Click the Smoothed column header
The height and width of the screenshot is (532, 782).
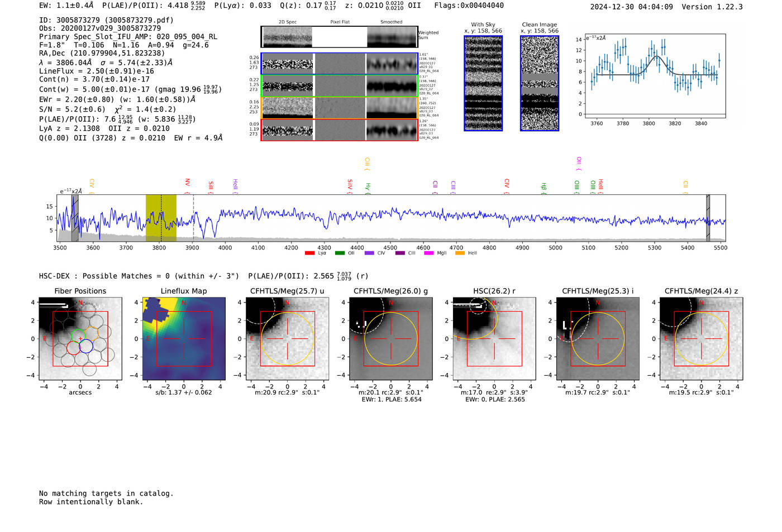pyautogui.click(x=392, y=22)
